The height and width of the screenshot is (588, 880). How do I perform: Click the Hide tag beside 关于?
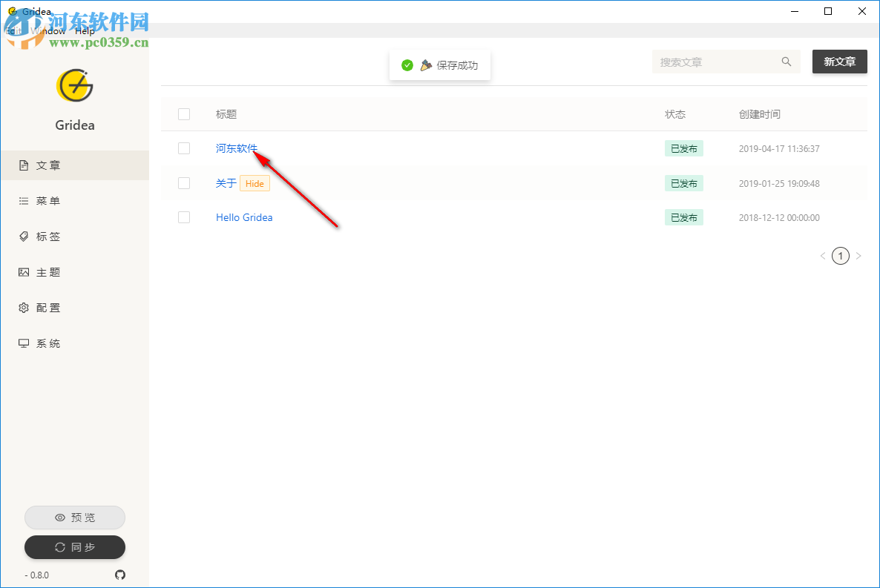click(x=255, y=183)
